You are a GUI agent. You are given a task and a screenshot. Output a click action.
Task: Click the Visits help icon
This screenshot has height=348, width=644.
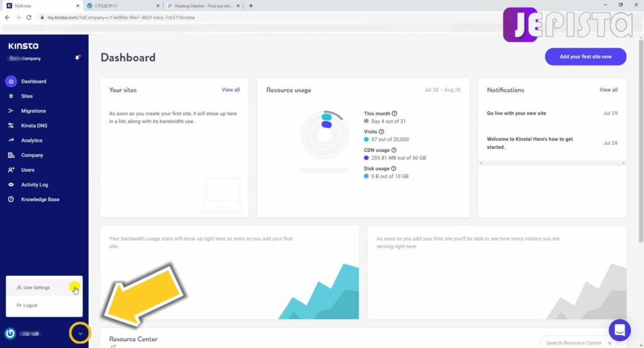(x=381, y=132)
